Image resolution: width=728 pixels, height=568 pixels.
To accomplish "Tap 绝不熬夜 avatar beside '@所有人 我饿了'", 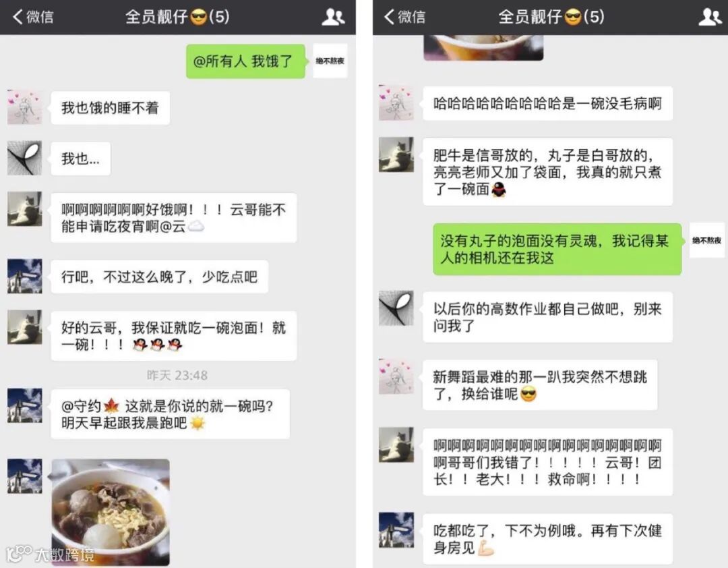I will 330,61.
